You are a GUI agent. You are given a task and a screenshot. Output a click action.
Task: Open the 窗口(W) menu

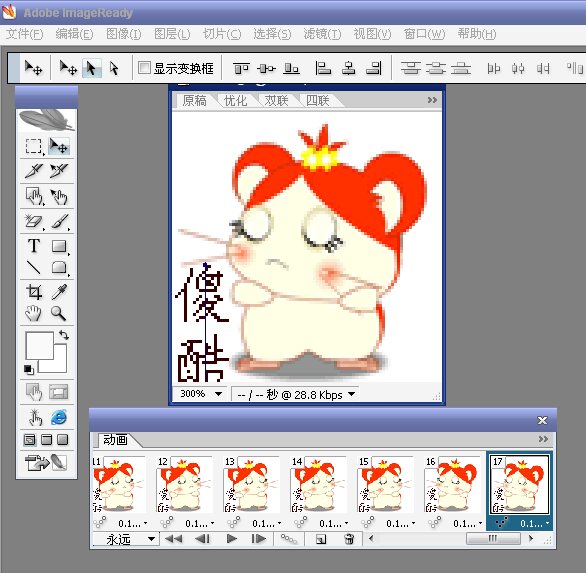(x=425, y=34)
